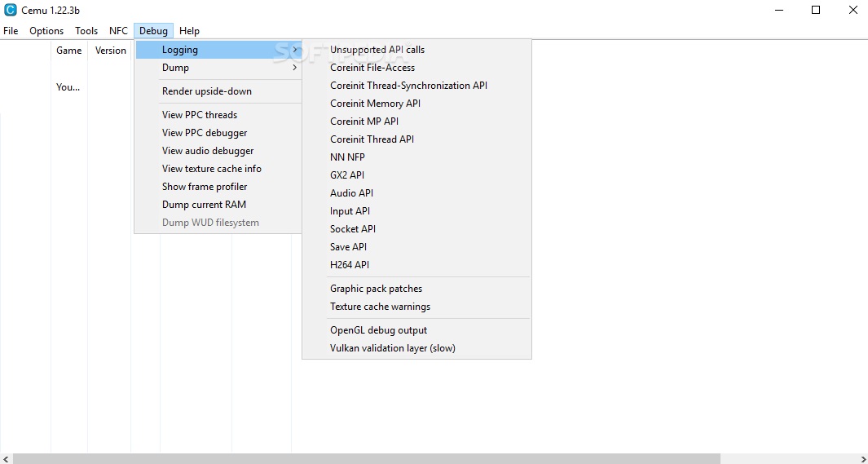This screenshot has width=868, height=464.
Task: Expand the Logging submenu arrow
Action: [294, 50]
